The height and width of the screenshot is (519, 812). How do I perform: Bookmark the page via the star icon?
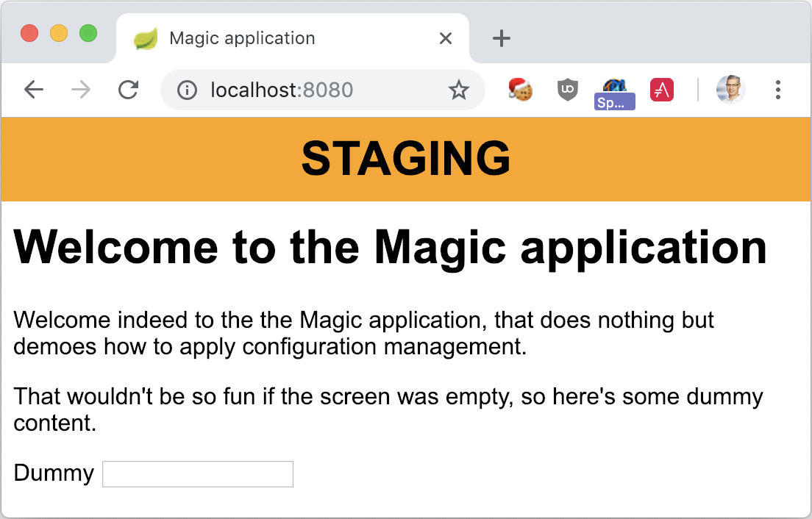pos(458,89)
